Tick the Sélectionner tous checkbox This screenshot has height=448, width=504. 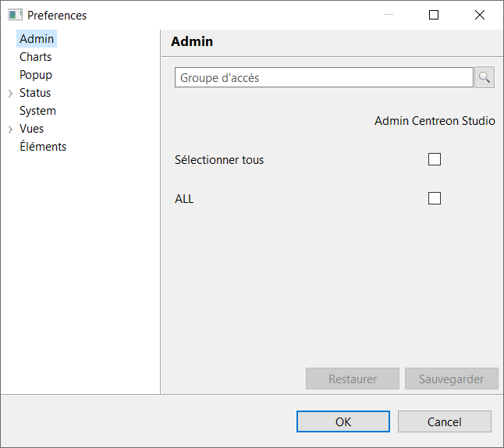[435, 159]
